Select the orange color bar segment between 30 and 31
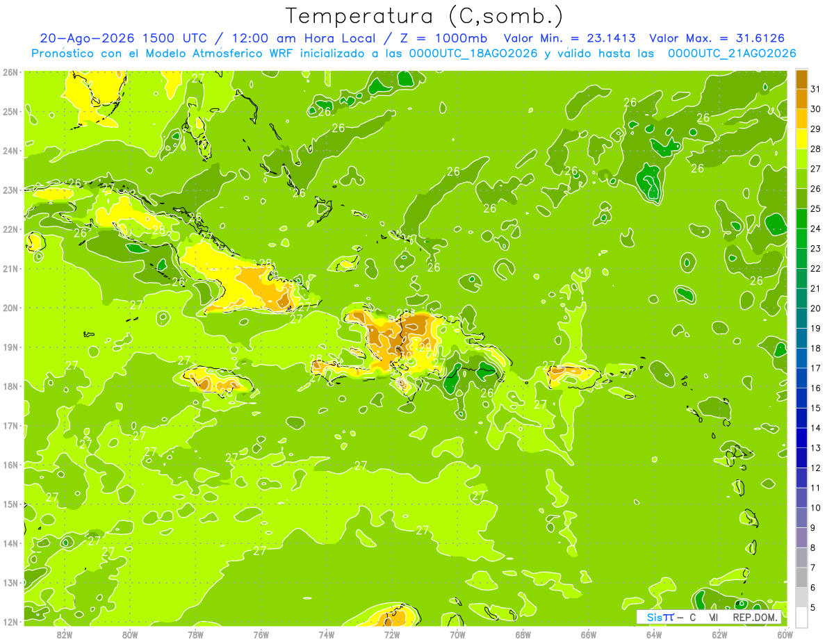The height and width of the screenshot is (644, 834). click(x=801, y=99)
